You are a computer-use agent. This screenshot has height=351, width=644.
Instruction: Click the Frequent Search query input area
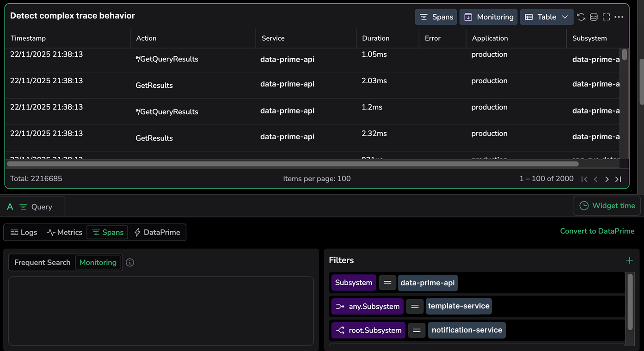tap(161, 311)
